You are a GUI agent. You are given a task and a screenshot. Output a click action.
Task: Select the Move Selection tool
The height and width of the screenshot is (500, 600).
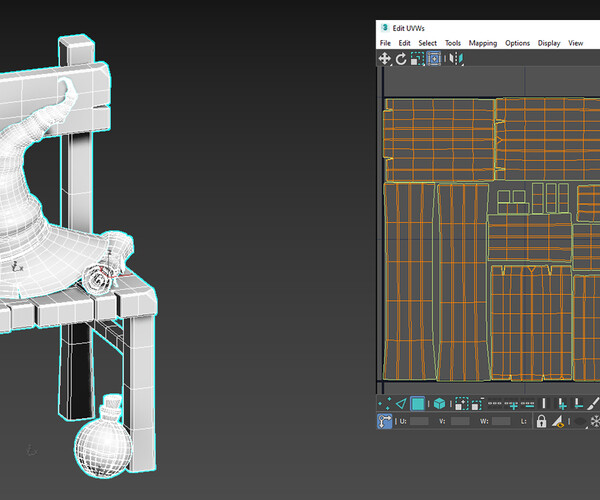click(x=385, y=59)
